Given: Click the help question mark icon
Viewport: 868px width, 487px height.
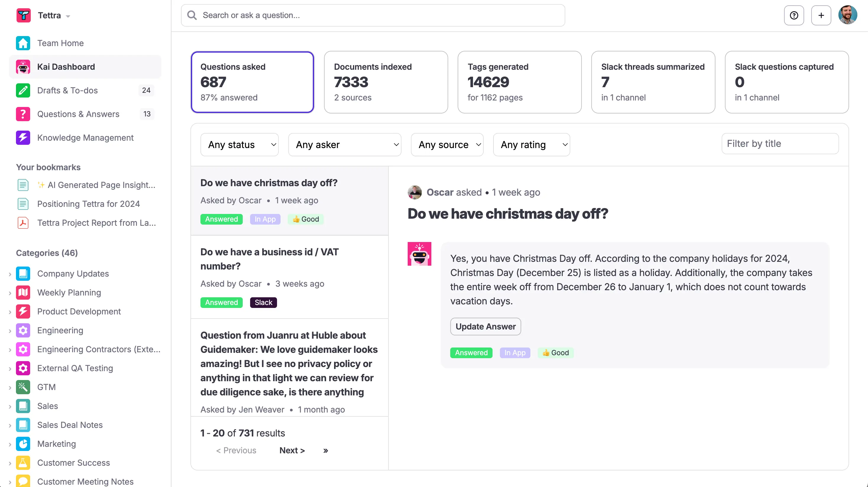Looking at the screenshot, I should point(794,15).
